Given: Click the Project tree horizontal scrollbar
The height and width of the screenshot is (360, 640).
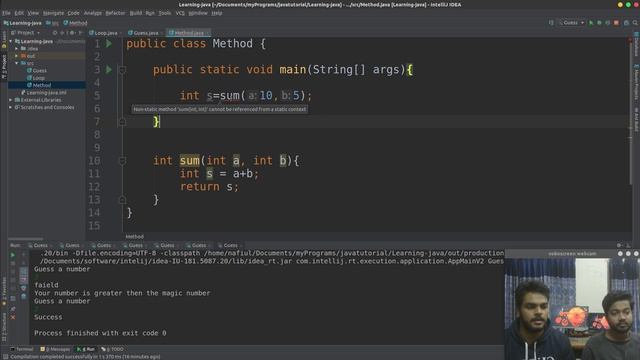Looking at the screenshot, I should (x=25, y=239).
